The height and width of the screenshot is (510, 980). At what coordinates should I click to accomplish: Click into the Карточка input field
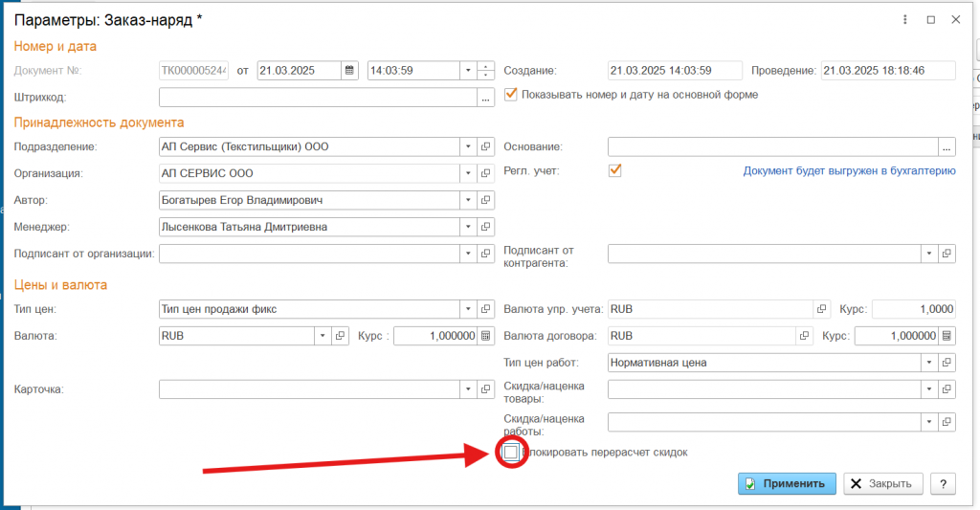tap(308, 389)
